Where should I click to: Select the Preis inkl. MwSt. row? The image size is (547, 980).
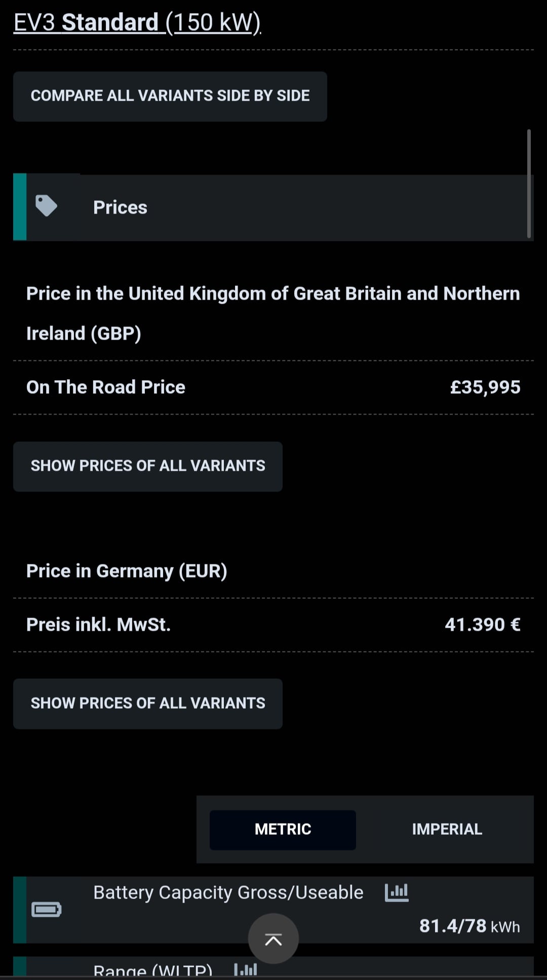click(273, 625)
